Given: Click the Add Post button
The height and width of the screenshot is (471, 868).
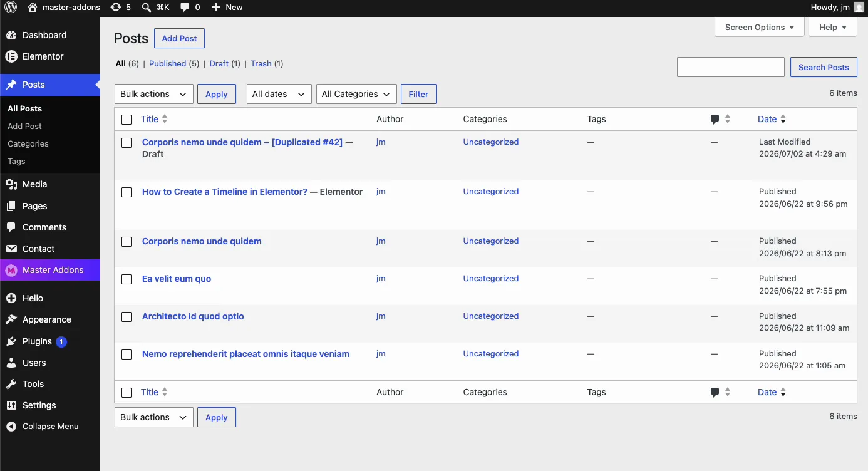Looking at the screenshot, I should click(179, 38).
